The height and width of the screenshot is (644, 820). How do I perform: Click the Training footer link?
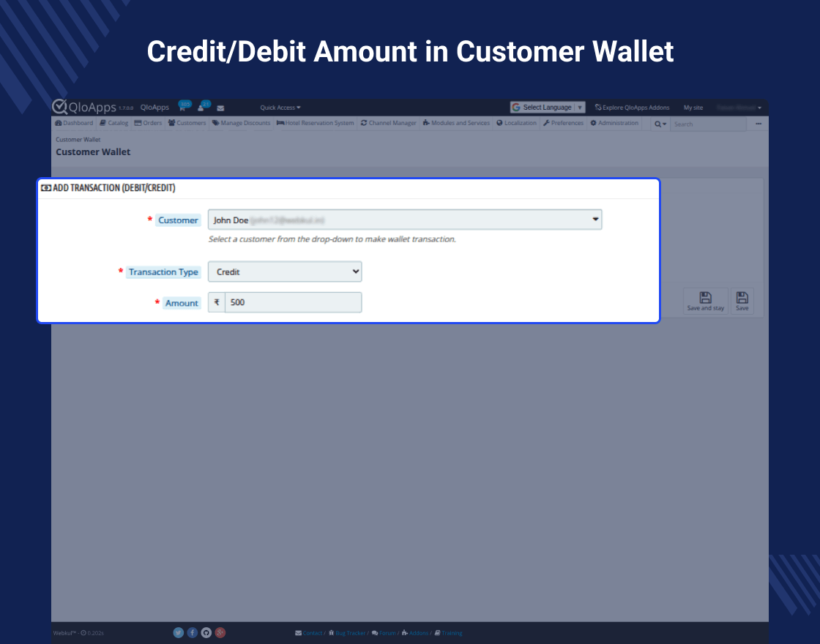(448, 633)
